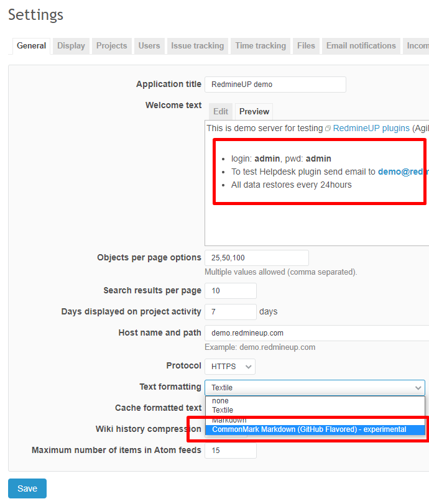
Task: Open the Email notifications tab
Action: click(x=361, y=46)
